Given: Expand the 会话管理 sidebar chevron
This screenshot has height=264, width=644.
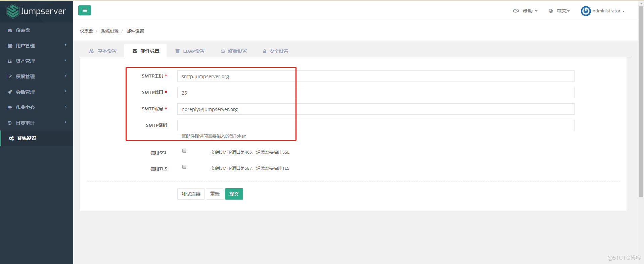Looking at the screenshot, I should click(66, 91).
